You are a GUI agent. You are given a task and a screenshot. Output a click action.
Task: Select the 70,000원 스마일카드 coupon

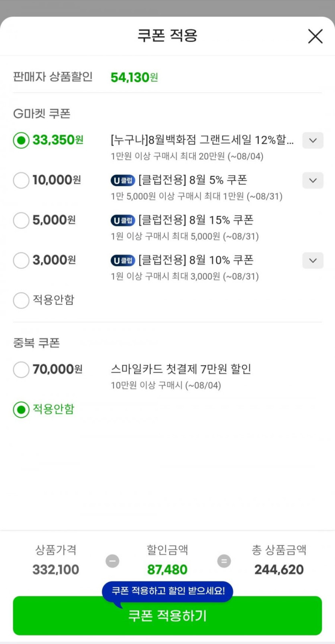coord(21,369)
